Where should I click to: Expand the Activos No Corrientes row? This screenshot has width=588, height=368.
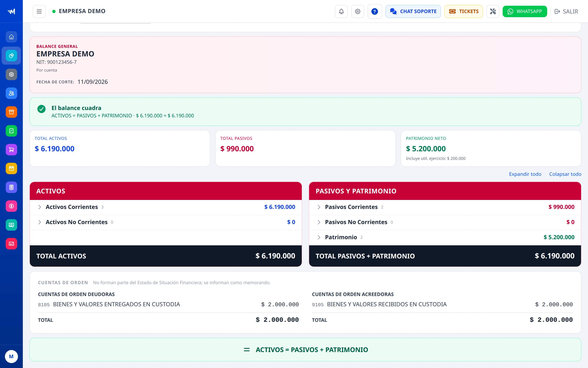coord(166,222)
